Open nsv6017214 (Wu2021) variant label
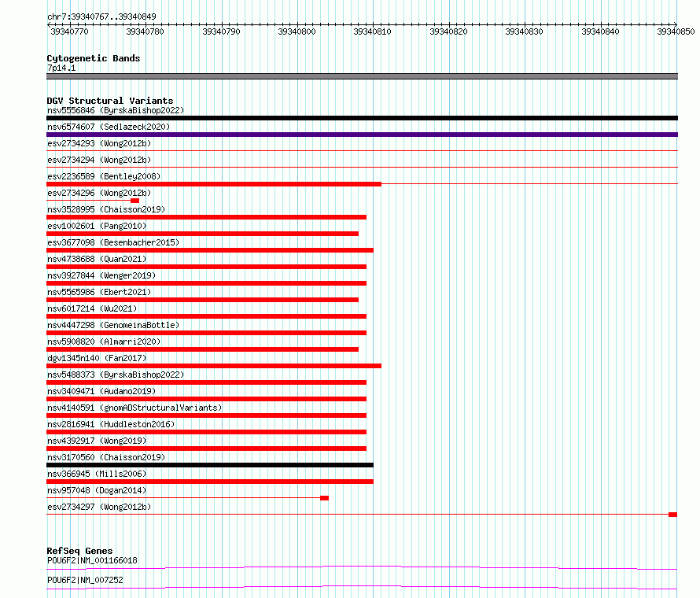700x598 pixels. [x=92, y=308]
